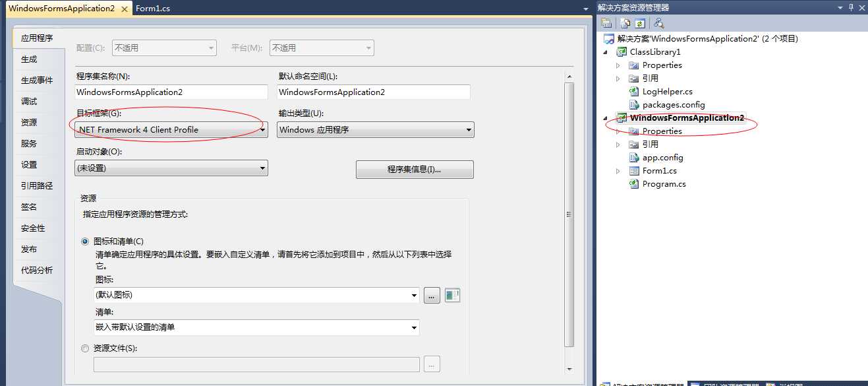Click Properties folder icon under ClassLibrary1

coord(634,65)
